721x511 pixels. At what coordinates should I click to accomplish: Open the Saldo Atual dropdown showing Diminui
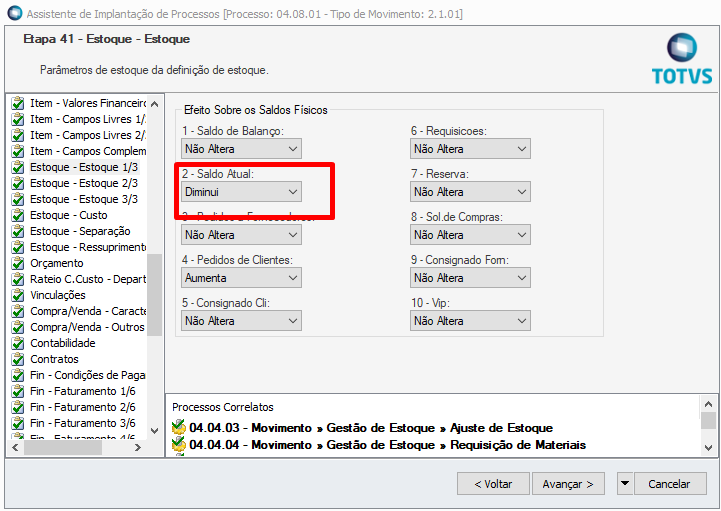(x=241, y=192)
